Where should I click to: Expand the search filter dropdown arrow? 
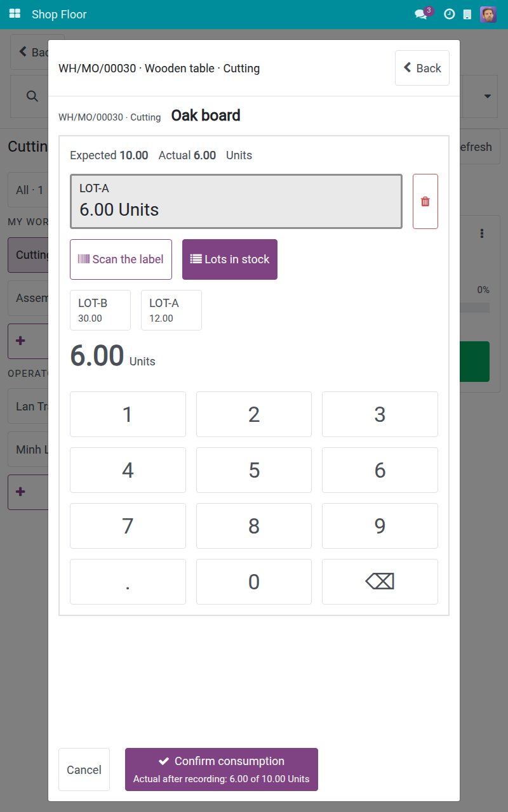(x=488, y=96)
